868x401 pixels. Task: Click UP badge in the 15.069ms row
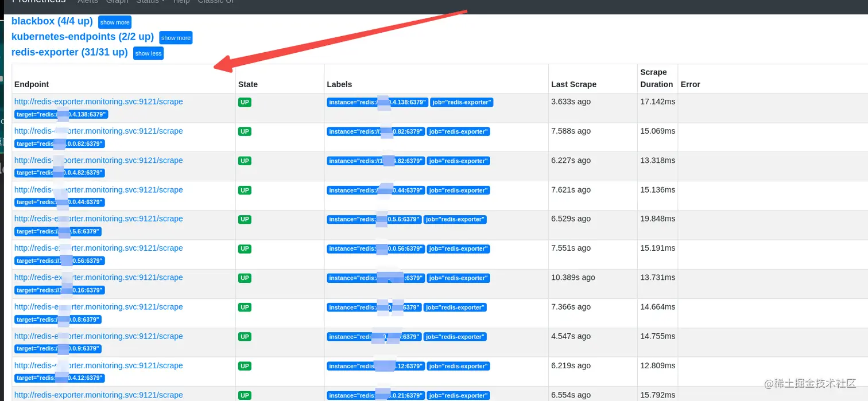click(245, 131)
